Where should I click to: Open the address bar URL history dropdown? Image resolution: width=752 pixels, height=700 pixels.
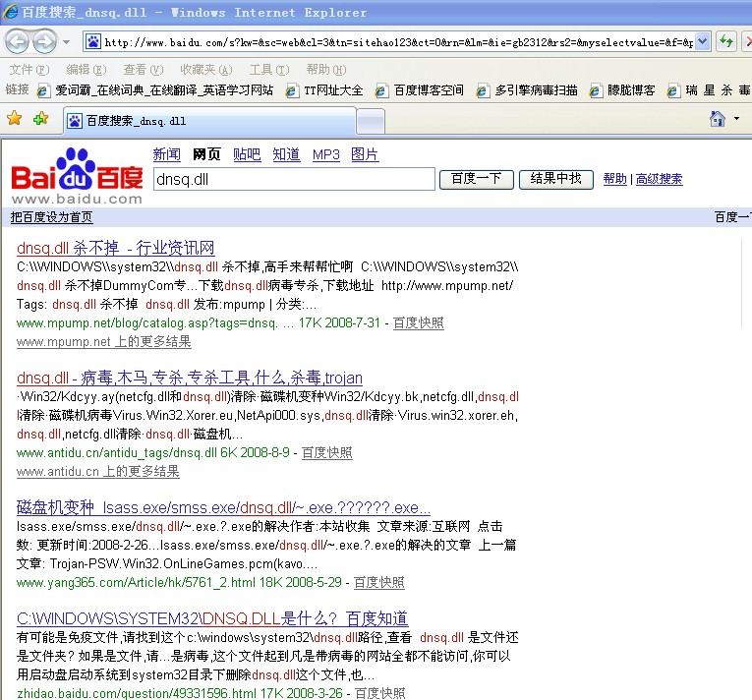[x=702, y=41]
